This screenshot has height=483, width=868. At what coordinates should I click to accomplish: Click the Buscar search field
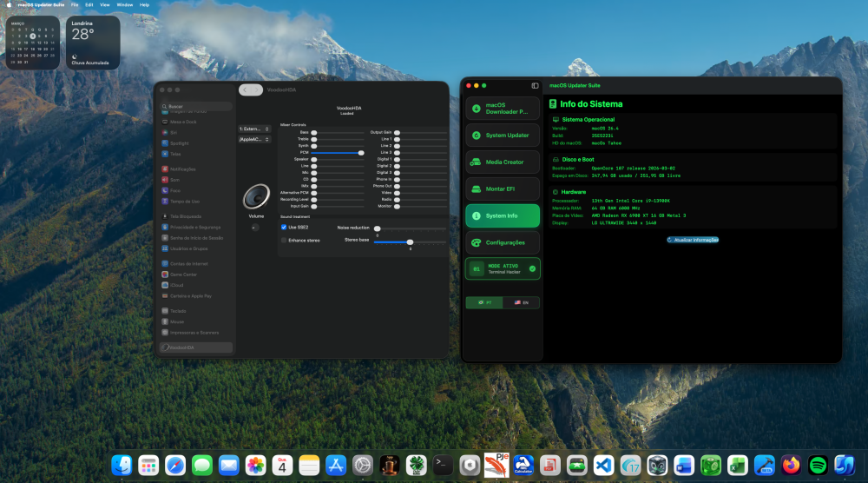click(x=196, y=106)
